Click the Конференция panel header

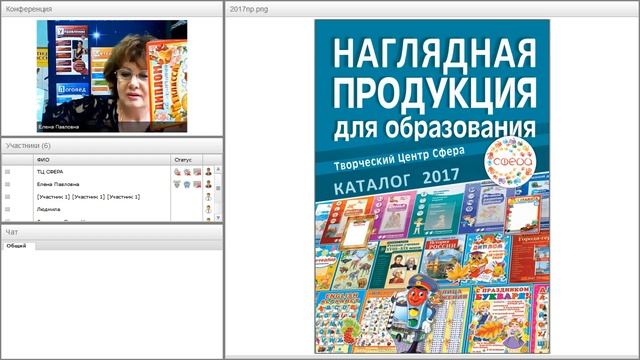112,9
